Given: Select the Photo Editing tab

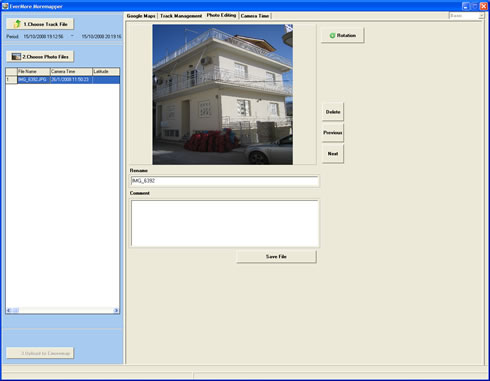Looking at the screenshot, I should click(221, 15).
